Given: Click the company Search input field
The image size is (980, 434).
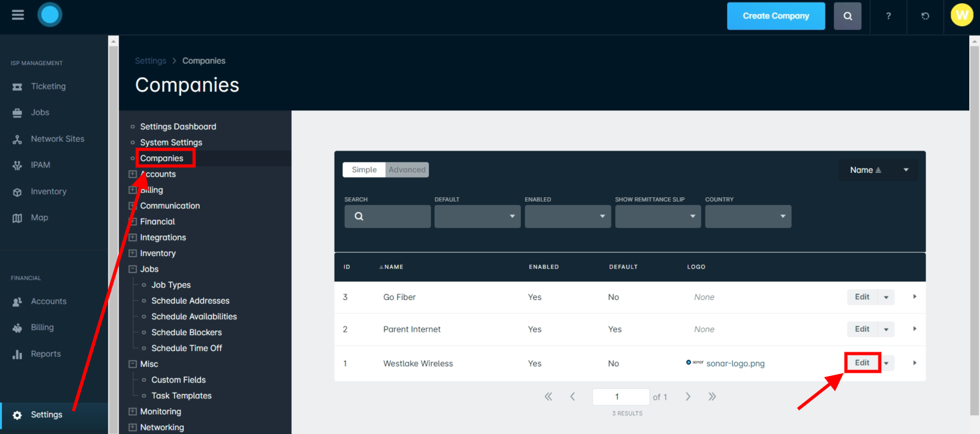Looking at the screenshot, I should pyautogui.click(x=388, y=216).
